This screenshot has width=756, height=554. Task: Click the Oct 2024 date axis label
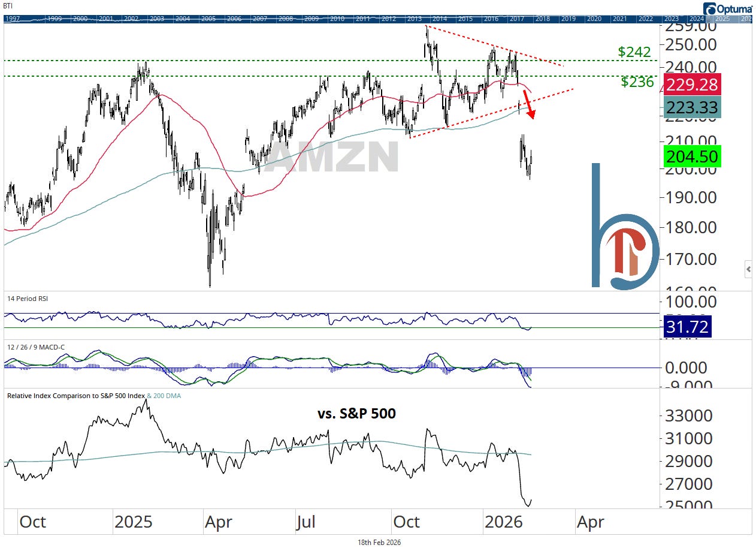point(32,522)
